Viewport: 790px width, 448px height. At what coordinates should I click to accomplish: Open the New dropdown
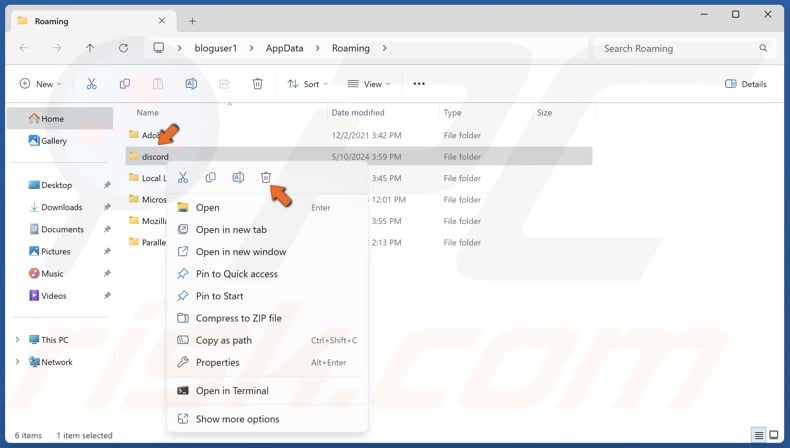[40, 84]
